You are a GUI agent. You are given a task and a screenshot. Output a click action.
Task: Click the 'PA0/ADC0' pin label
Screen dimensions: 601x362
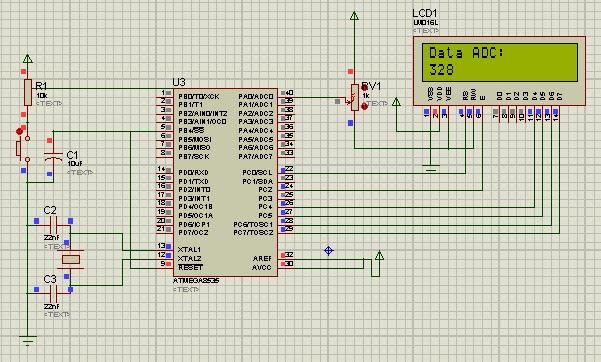[x=256, y=97]
